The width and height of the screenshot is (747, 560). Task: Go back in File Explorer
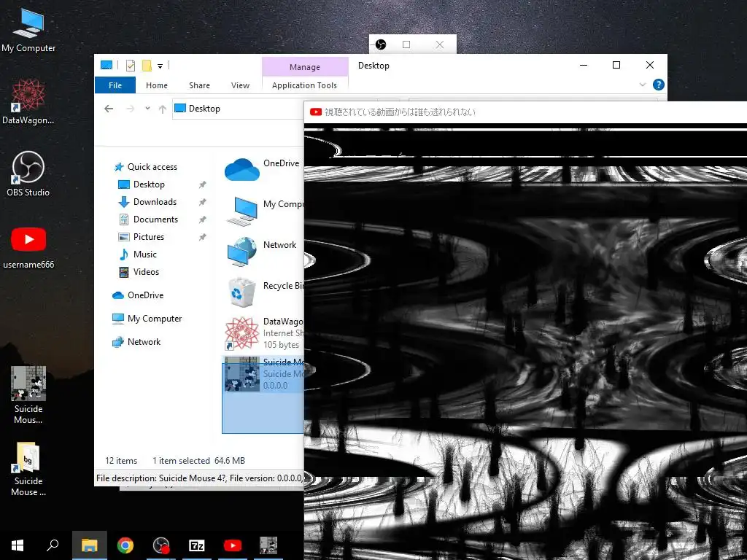pyautogui.click(x=109, y=109)
